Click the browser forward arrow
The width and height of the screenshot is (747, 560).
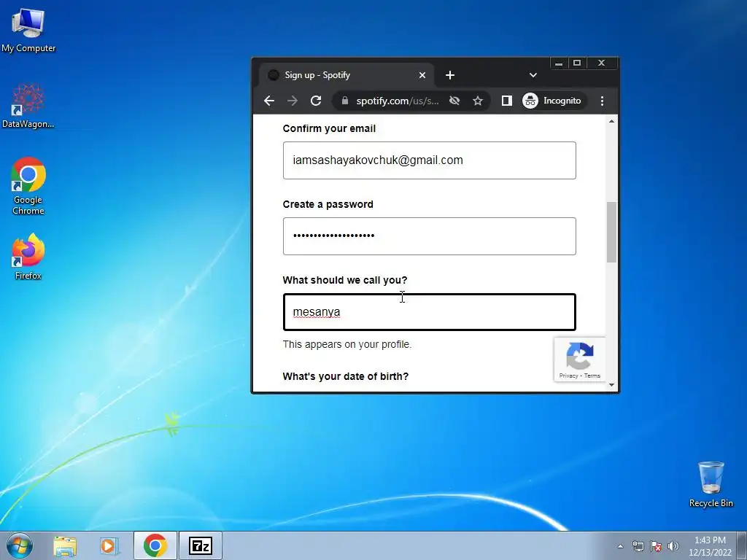click(x=293, y=101)
